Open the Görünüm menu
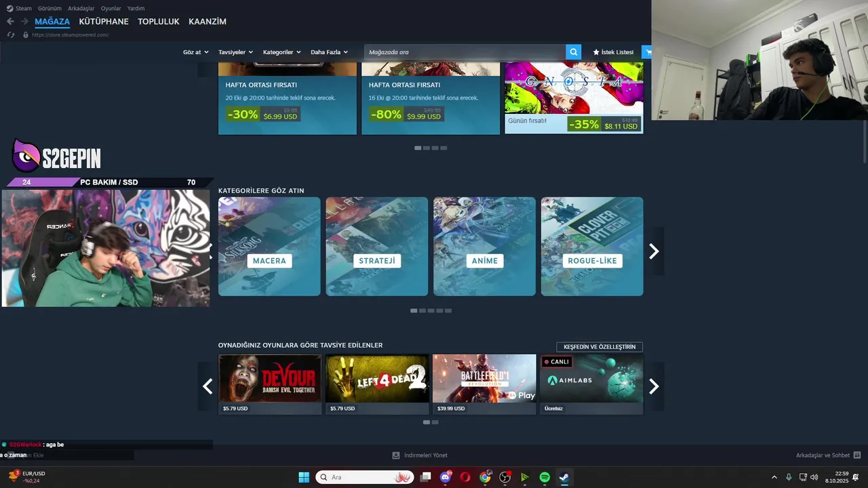 pyautogui.click(x=50, y=8)
